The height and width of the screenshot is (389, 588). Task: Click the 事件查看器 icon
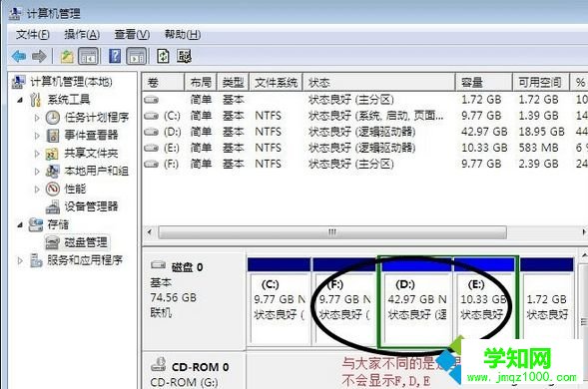coord(53,136)
